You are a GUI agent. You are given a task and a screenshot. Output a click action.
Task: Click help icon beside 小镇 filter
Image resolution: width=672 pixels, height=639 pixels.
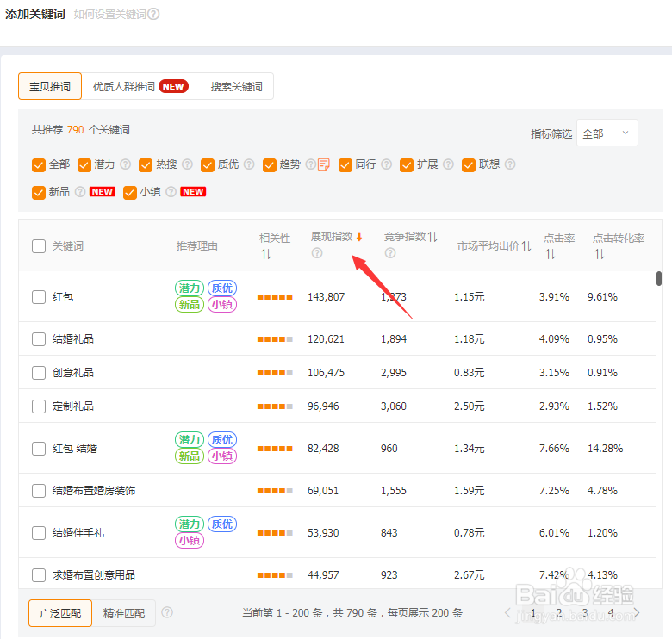click(171, 192)
